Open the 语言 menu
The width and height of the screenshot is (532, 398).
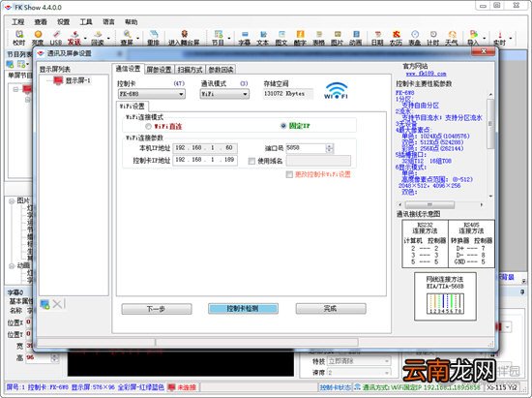click(x=108, y=22)
